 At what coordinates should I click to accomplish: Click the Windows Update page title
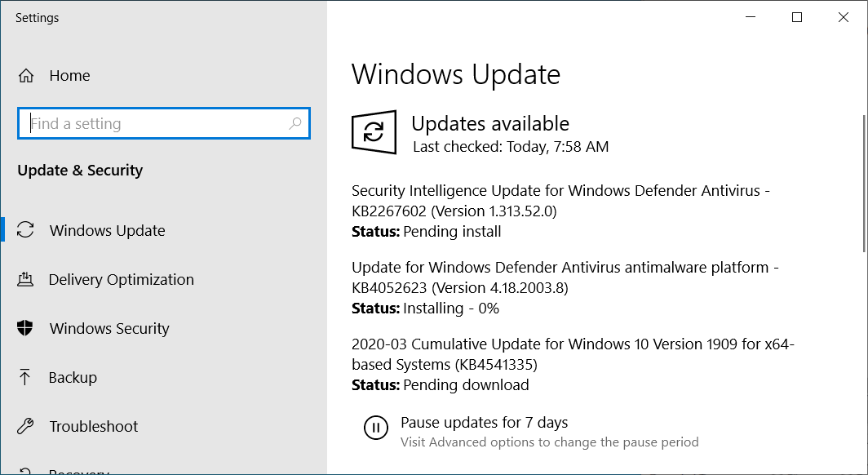(455, 75)
